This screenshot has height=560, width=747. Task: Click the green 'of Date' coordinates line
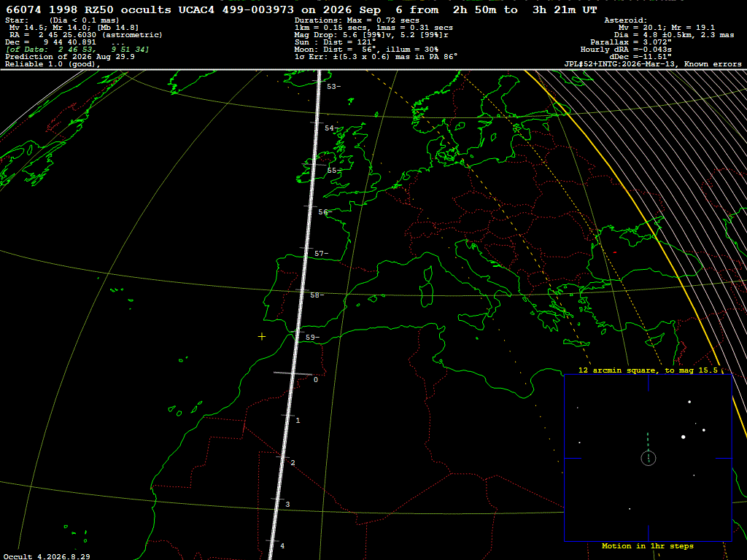[x=77, y=50]
